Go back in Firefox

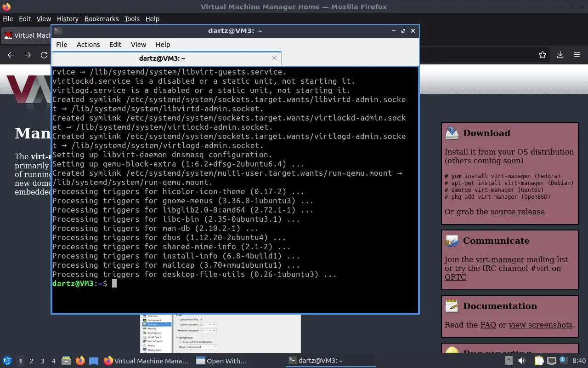tap(11, 55)
